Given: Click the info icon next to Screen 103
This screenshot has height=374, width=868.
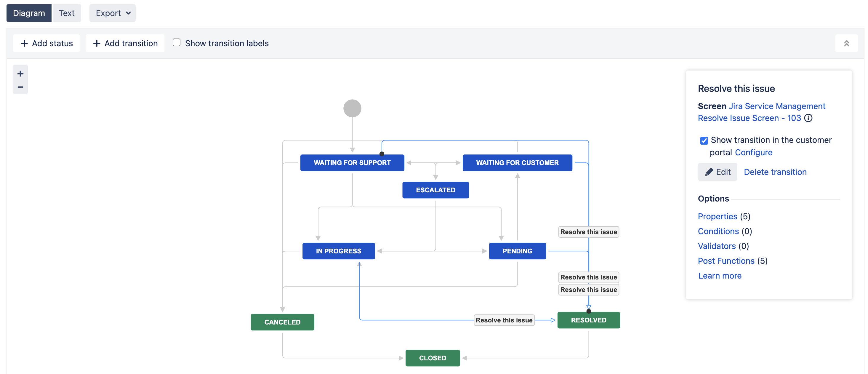Looking at the screenshot, I should (x=808, y=118).
